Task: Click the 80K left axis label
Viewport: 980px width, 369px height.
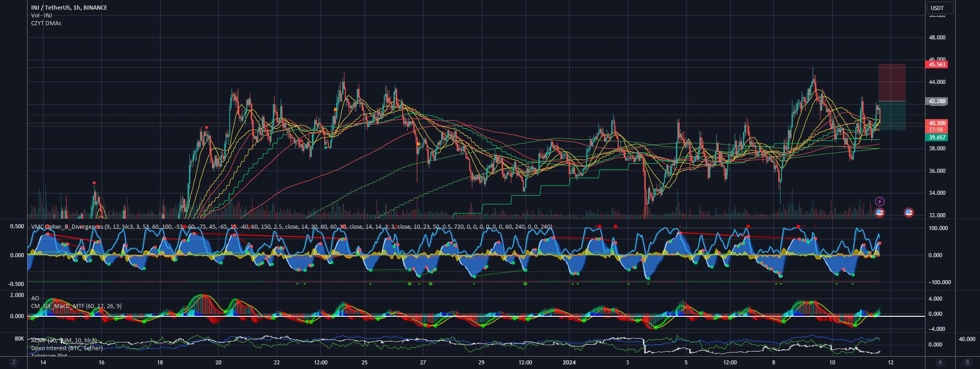Action: click(19, 339)
